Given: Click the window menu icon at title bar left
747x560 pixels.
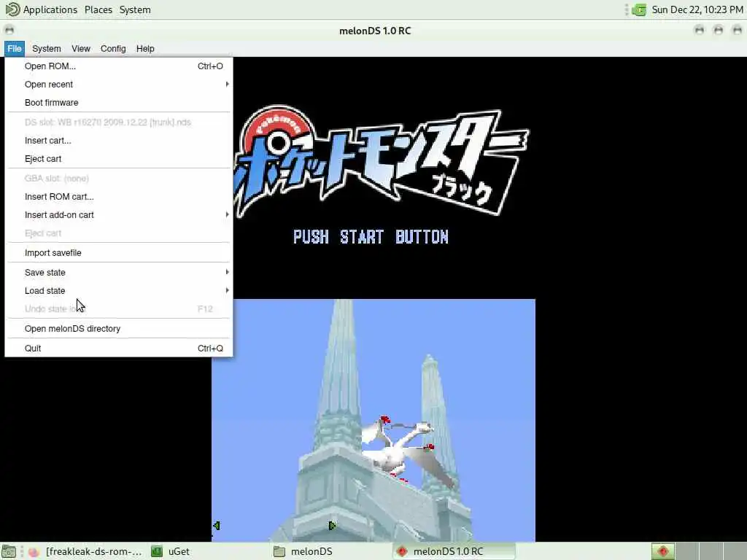Looking at the screenshot, I should 9,31.
